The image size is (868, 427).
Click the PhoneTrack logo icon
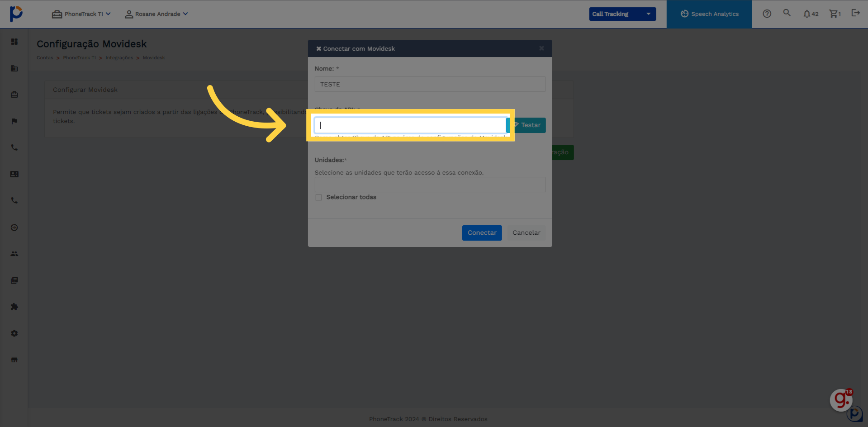tap(16, 14)
